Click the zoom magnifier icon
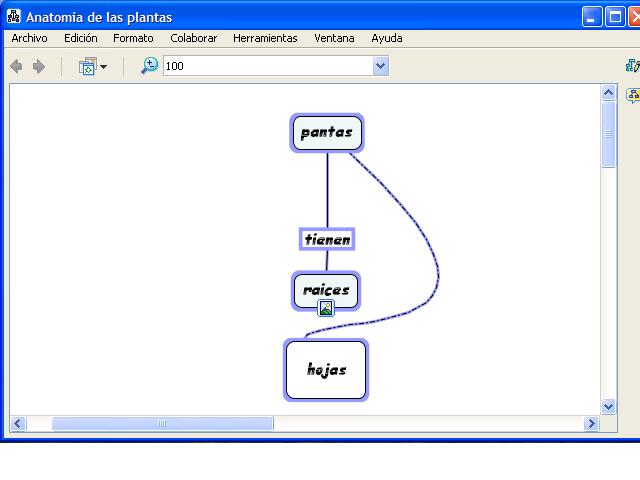The height and width of the screenshot is (480, 640). tap(149, 66)
